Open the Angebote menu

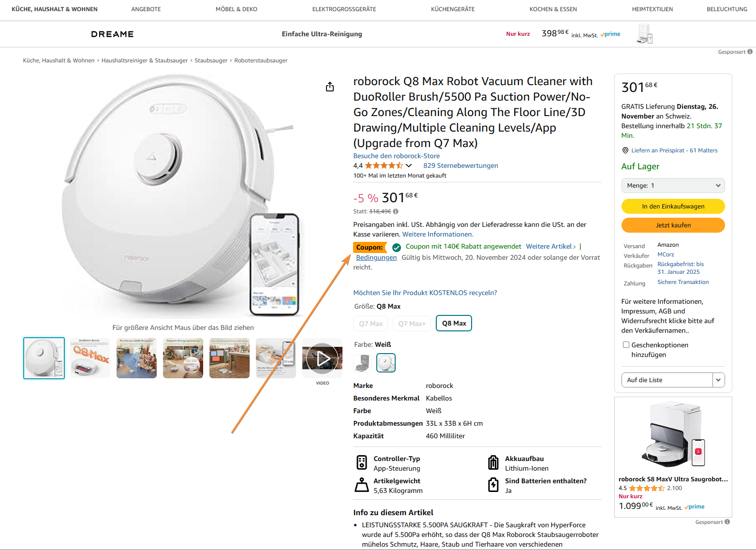(146, 9)
